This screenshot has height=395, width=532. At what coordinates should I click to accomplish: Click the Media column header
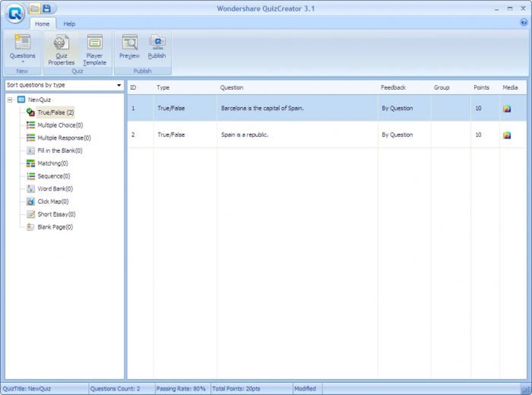[510, 88]
